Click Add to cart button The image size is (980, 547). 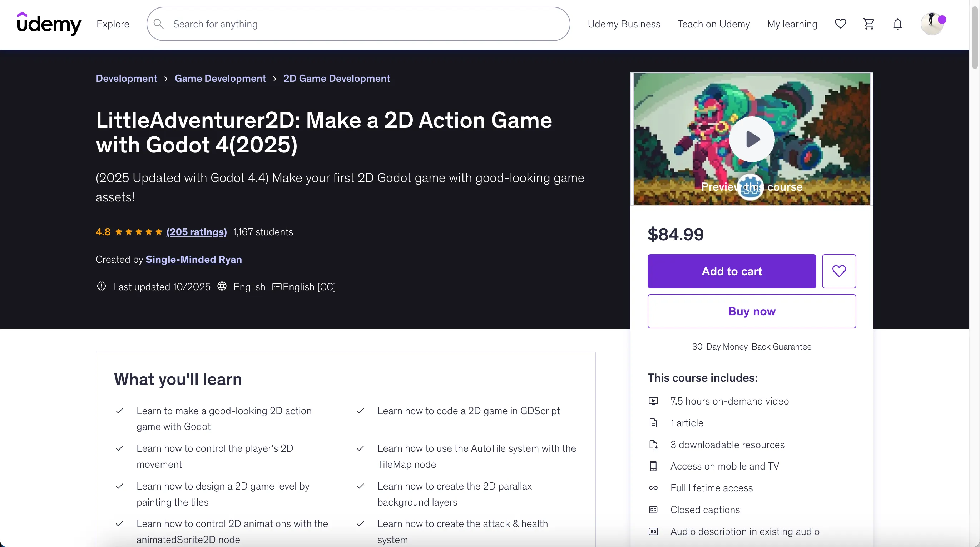pos(731,271)
